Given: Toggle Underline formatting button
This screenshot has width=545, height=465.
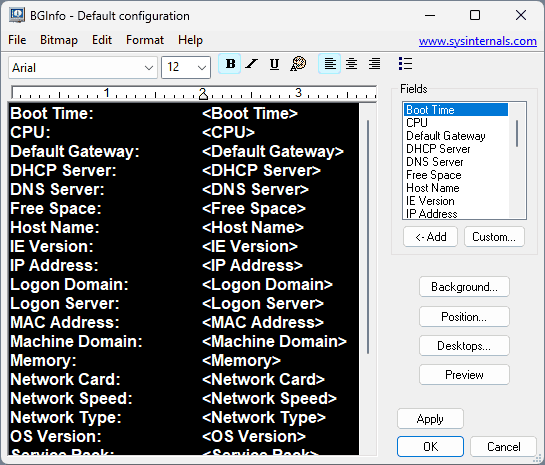Looking at the screenshot, I should (274, 64).
